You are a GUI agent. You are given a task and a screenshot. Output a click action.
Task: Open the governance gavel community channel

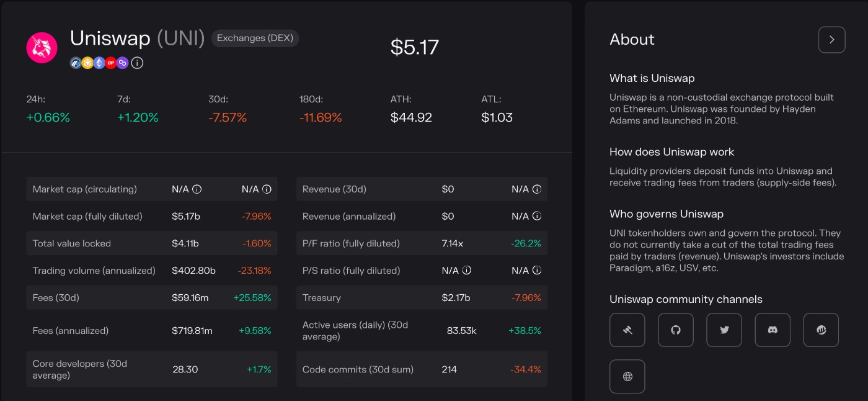[627, 330]
